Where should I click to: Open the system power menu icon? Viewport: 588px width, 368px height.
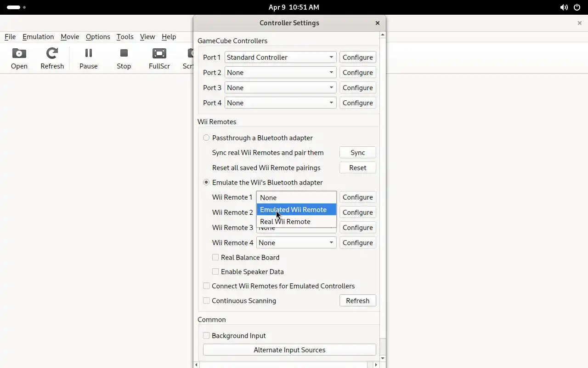coord(577,7)
